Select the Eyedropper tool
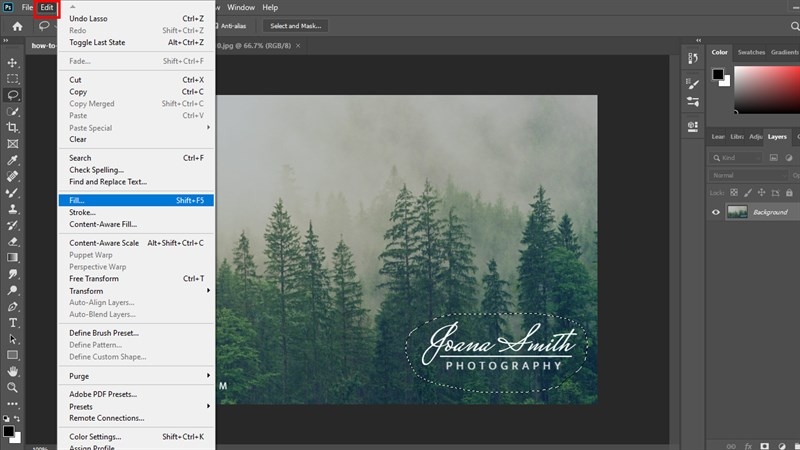Image resolution: width=800 pixels, height=450 pixels. pos(13,160)
